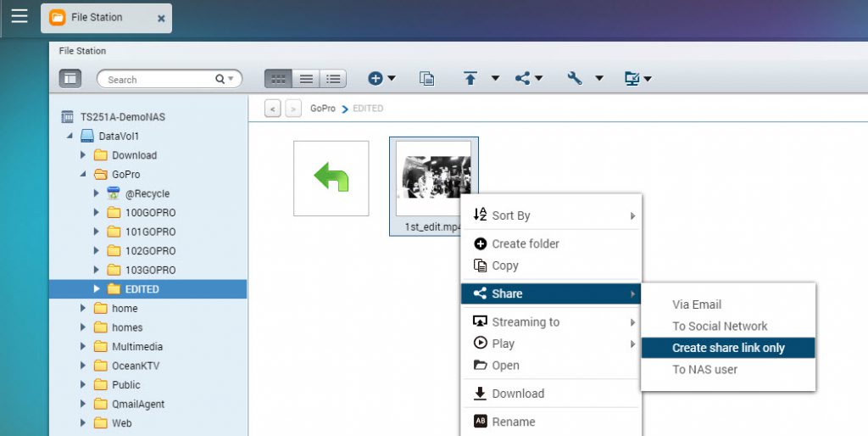Viewport: 868px width, 436px height.
Task: Click into the Search input field
Action: pos(157,80)
